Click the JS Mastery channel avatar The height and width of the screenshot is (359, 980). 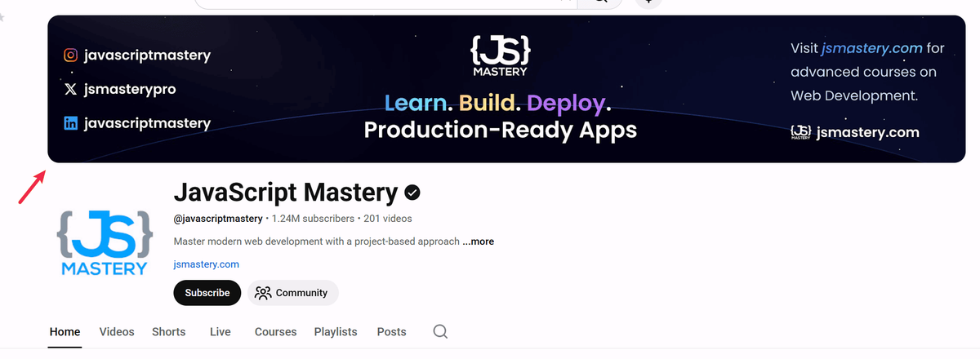pos(105,243)
